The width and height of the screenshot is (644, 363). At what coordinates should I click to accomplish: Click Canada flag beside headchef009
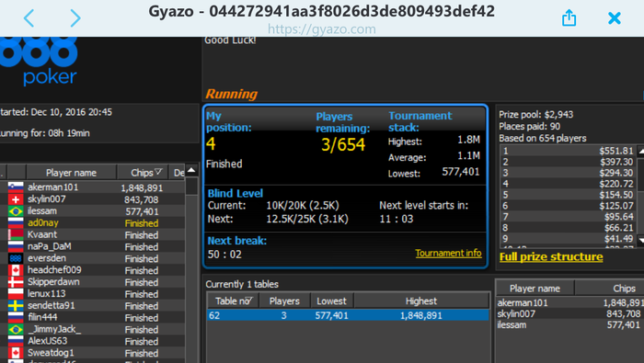coord(16,270)
